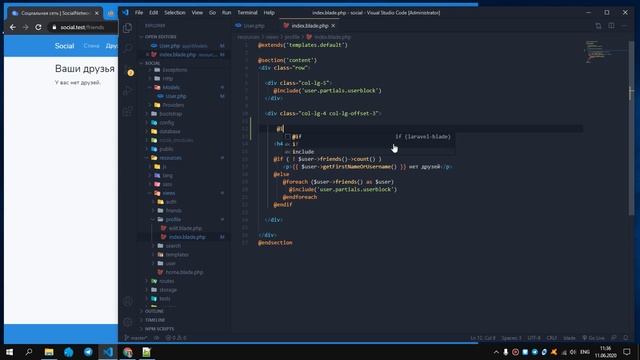Select the index.blade.php editor tab
Screen dimensions: 640x360
(x=309, y=26)
